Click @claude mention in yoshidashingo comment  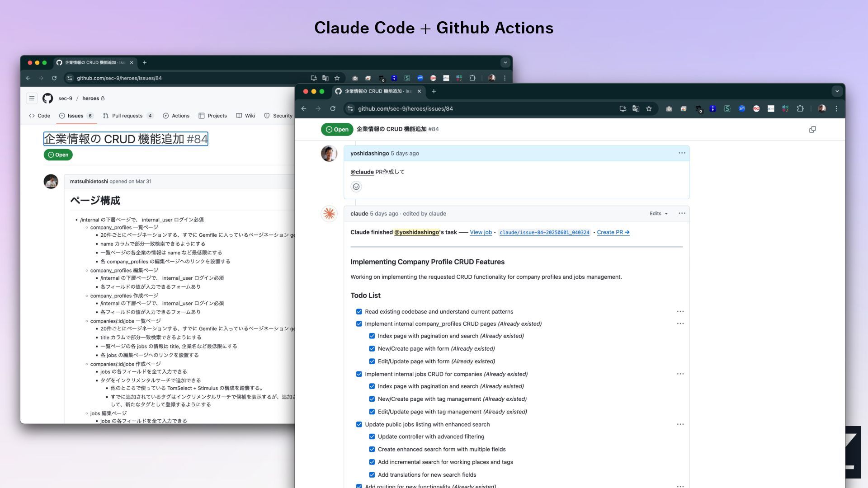[x=362, y=172]
